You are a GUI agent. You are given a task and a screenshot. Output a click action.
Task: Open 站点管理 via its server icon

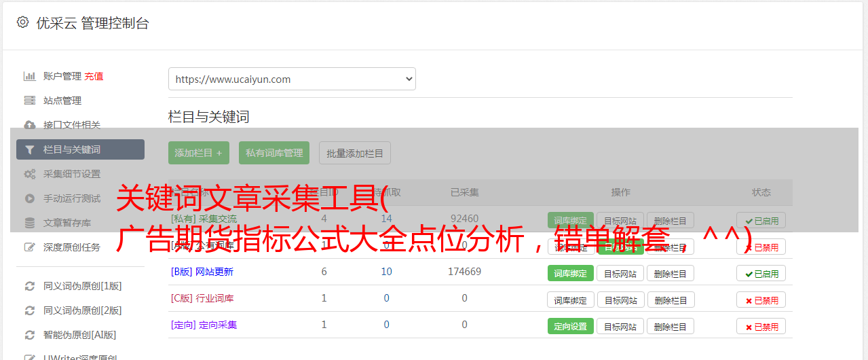[x=30, y=101]
